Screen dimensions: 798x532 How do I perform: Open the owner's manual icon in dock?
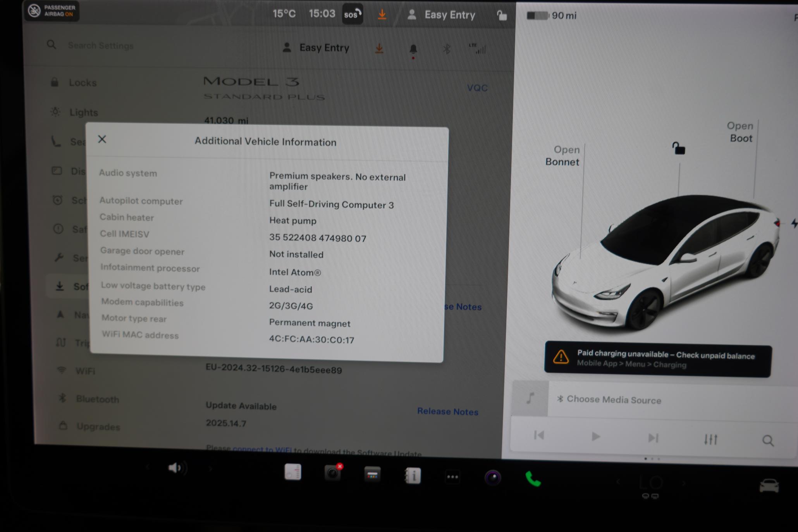(x=413, y=475)
